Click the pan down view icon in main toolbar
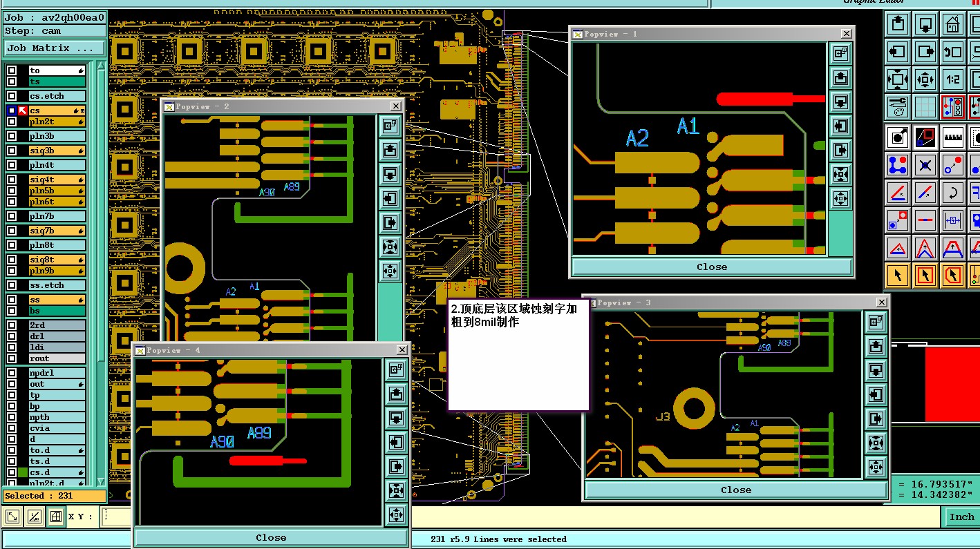 click(925, 24)
